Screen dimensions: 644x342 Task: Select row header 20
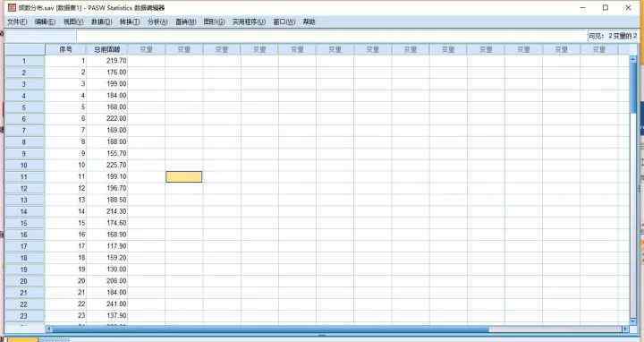coord(24,281)
